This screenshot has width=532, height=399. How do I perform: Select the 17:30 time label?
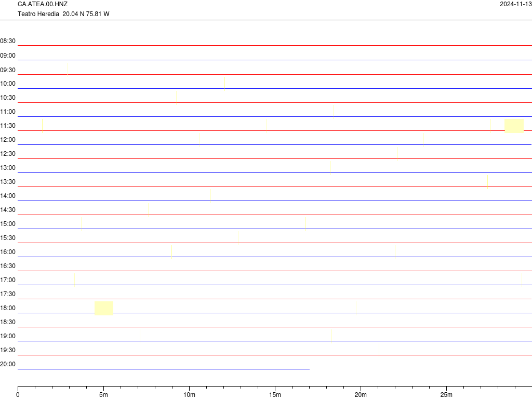tap(8, 294)
